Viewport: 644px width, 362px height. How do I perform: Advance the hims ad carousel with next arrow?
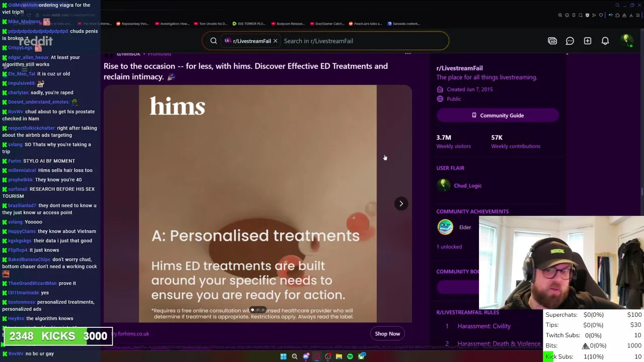401,204
